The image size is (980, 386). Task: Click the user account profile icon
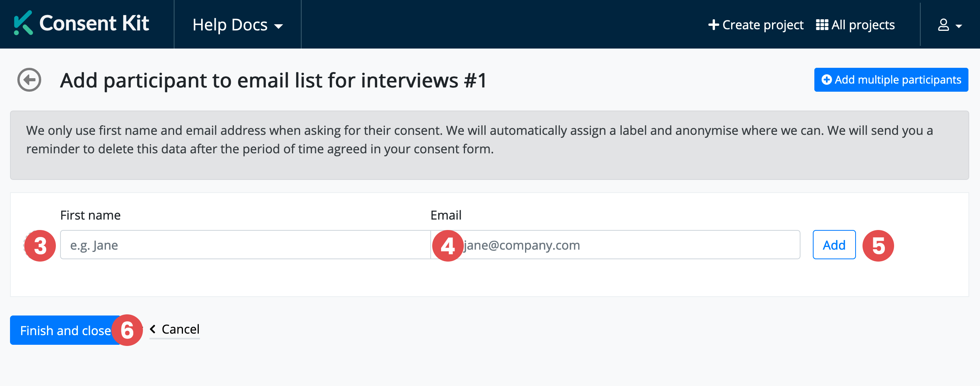(943, 25)
